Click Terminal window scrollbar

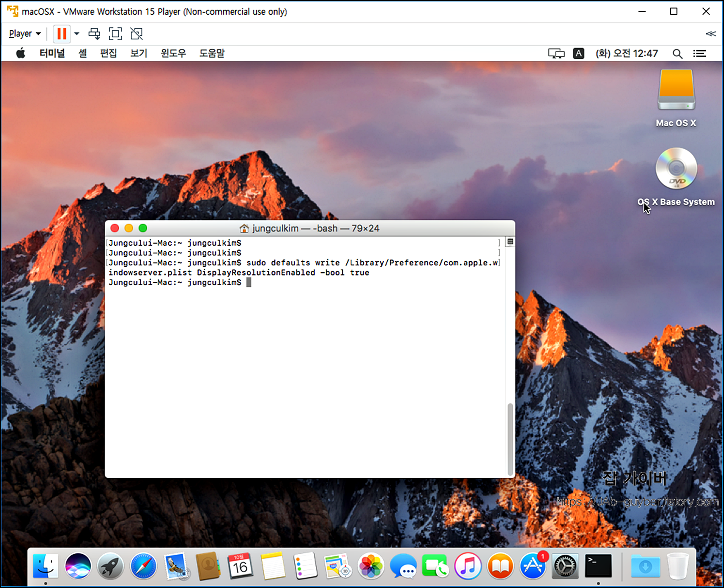coord(510,439)
